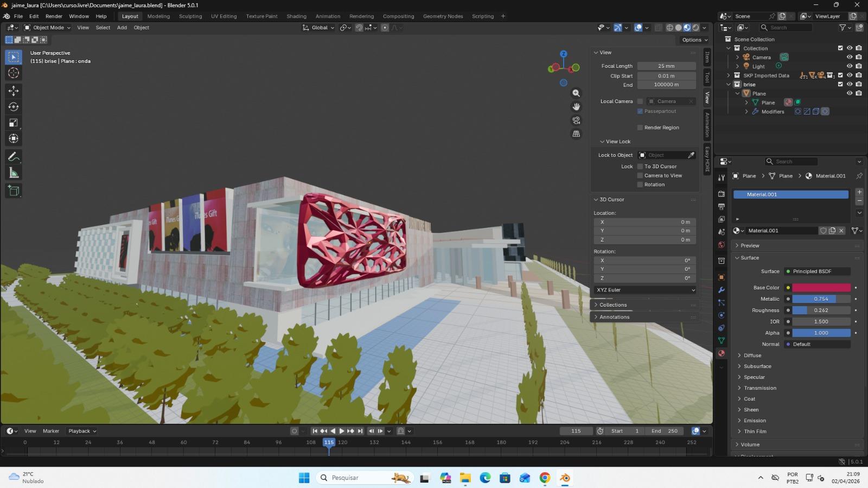Check the Camera to View option

tap(640, 176)
